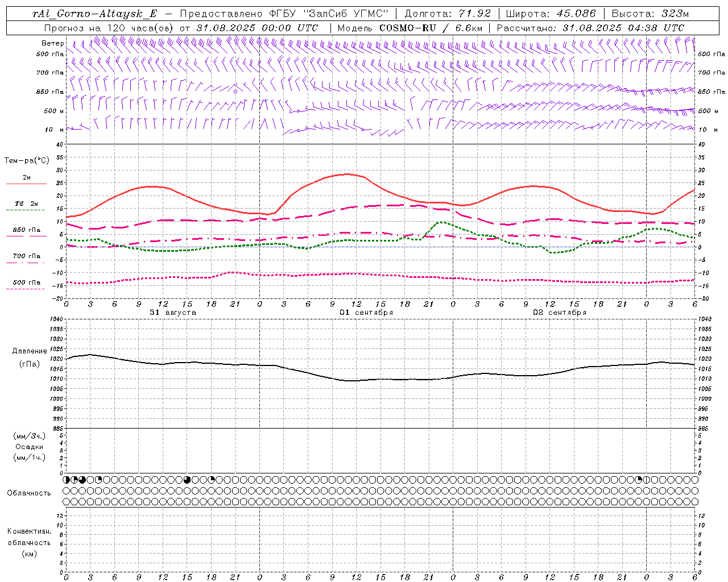This screenshot has width=728, height=582.
Task: Click the Td 2м legend label
Action: tap(27, 203)
